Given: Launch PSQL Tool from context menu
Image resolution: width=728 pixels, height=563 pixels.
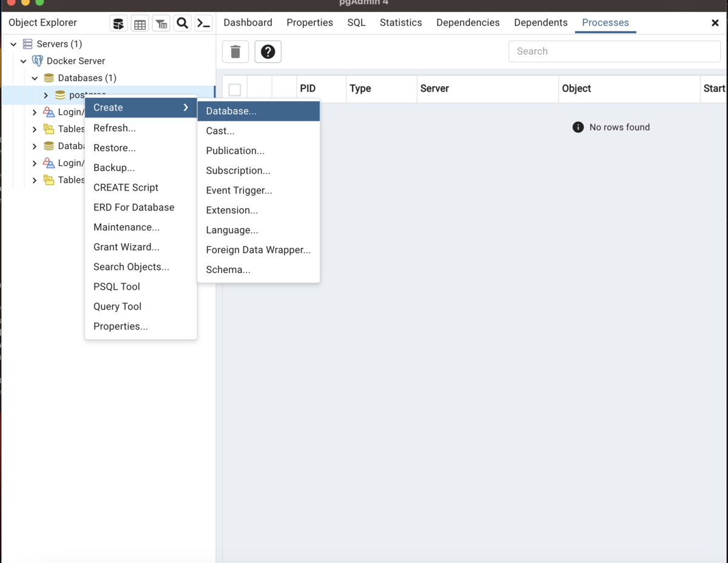Looking at the screenshot, I should pyautogui.click(x=141, y=286).
